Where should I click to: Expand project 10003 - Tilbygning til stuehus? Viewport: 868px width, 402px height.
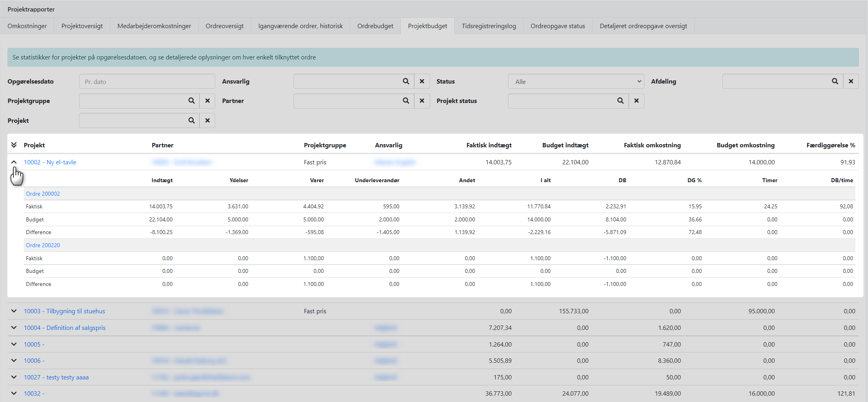click(14, 311)
